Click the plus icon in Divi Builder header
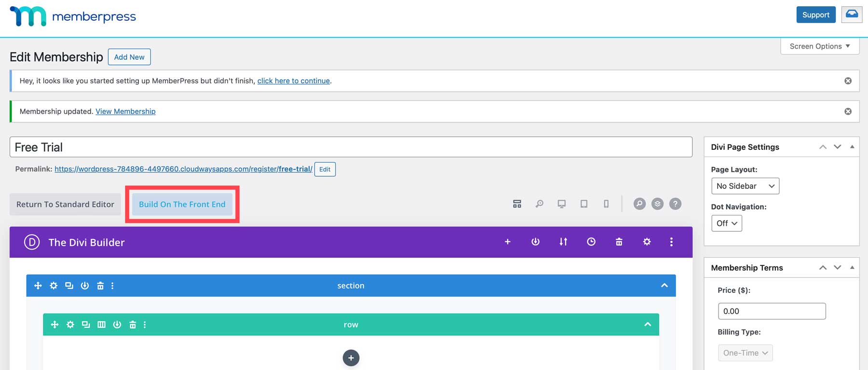This screenshot has height=370, width=868. 508,242
